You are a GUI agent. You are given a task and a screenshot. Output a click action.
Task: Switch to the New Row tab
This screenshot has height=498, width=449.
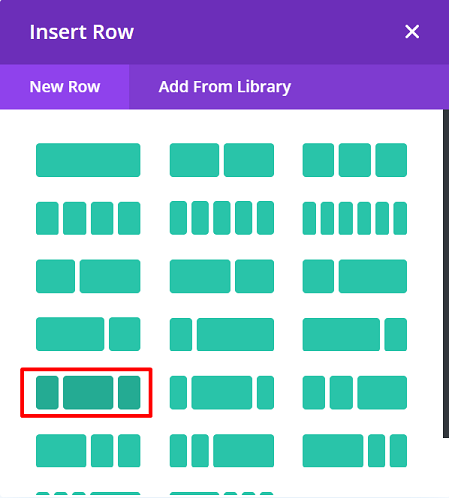point(65,87)
